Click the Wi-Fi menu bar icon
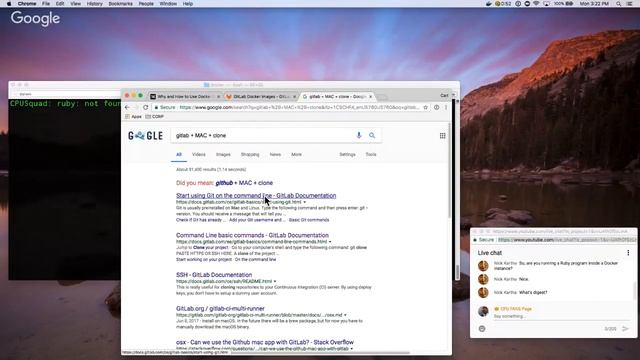Image resolution: width=640 pixels, height=360 pixels. pos(536,4)
